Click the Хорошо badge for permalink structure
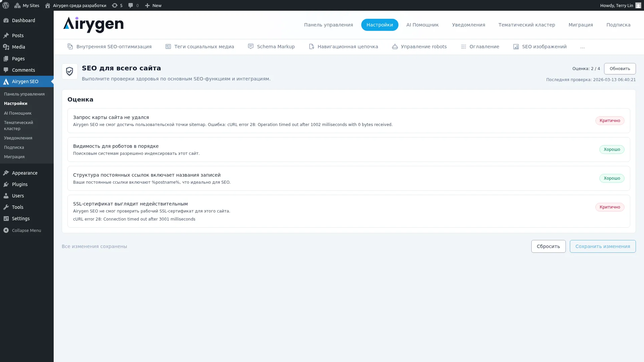The width and height of the screenshot is (644, 362). point(612,178)
